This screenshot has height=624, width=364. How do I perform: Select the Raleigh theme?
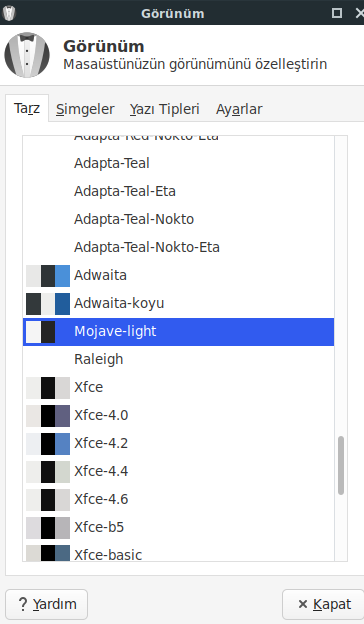(178, 359)
